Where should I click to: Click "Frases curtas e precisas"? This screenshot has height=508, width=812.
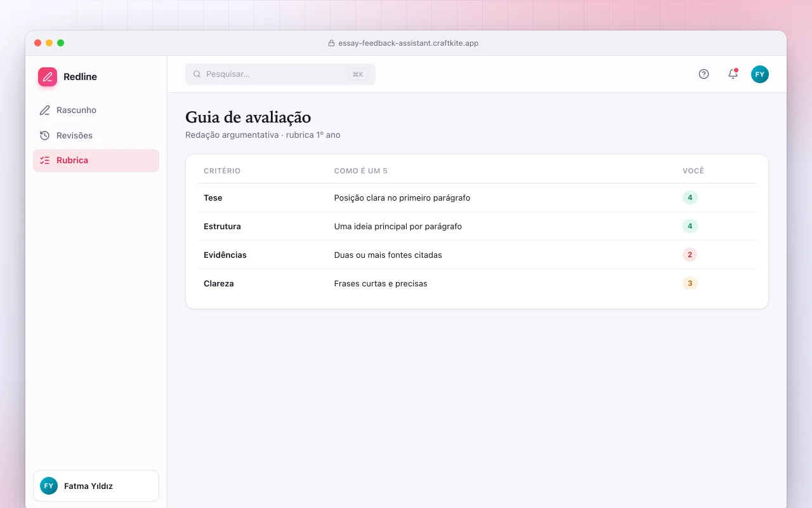coord(381,284)
